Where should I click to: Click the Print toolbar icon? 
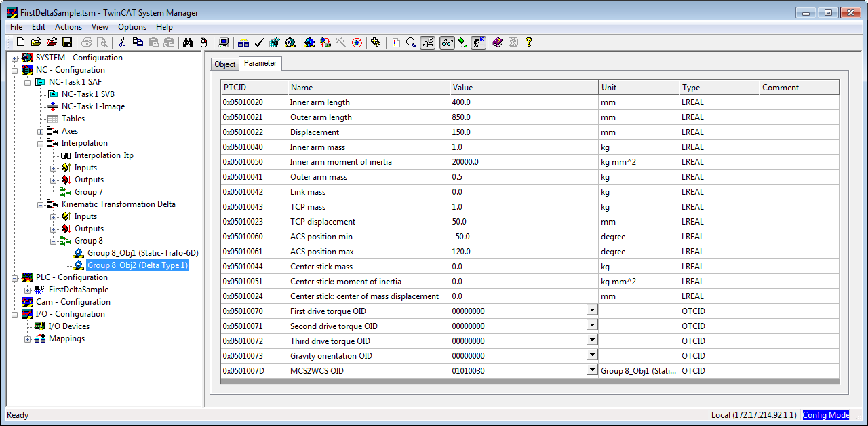pyautogui.click(x=87, y=42)
